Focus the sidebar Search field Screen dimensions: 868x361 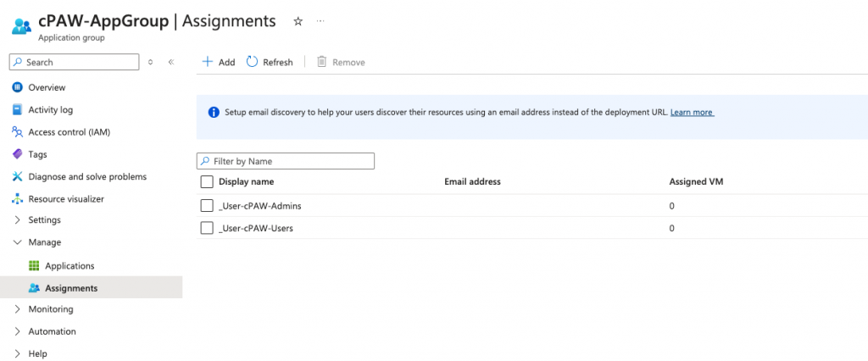click(75, 62)
